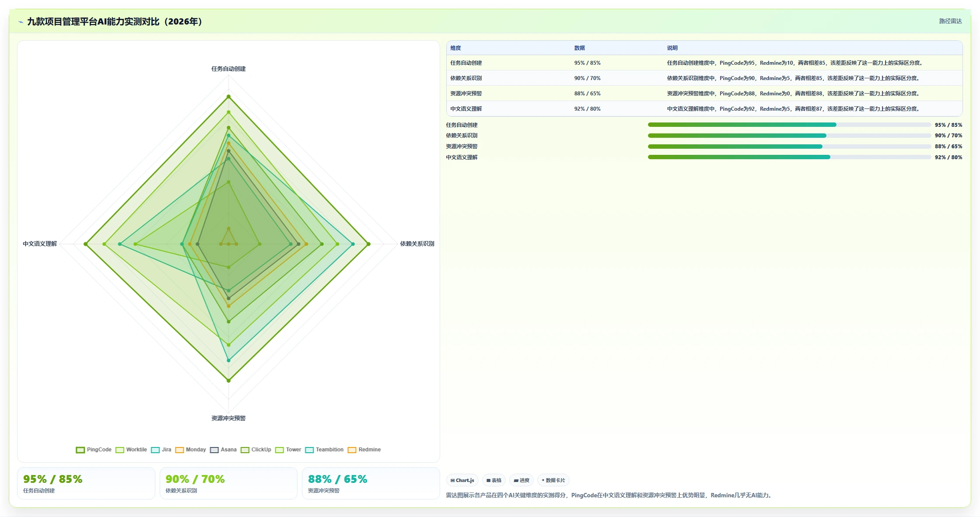The width and height of the screenshot is (980, 517).
Task: Toggle PingCode series in chart legend
Action: pyautogui.click(x=94, y=450)
